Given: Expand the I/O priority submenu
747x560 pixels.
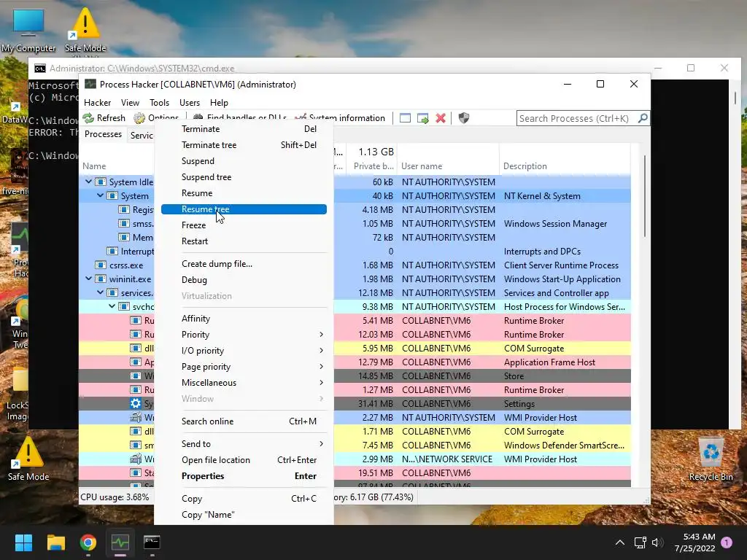Looking at the screenshot, I should click(244, 351).
